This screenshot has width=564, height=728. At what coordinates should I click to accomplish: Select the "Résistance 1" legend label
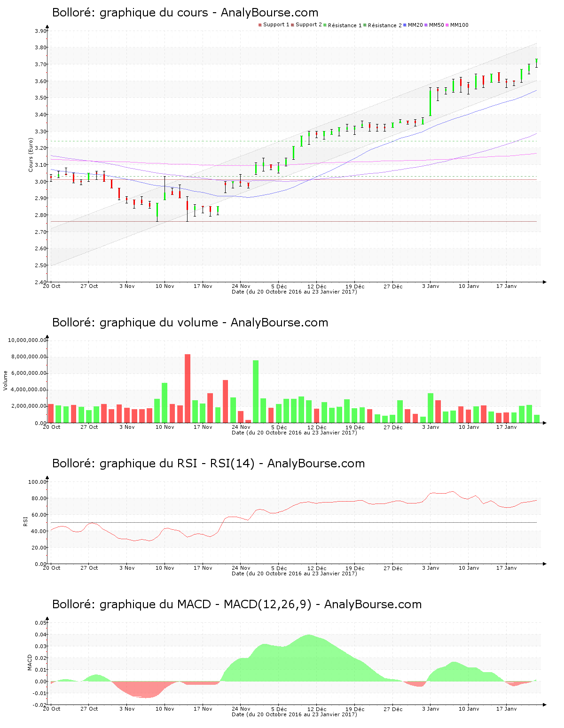point(345,25)
